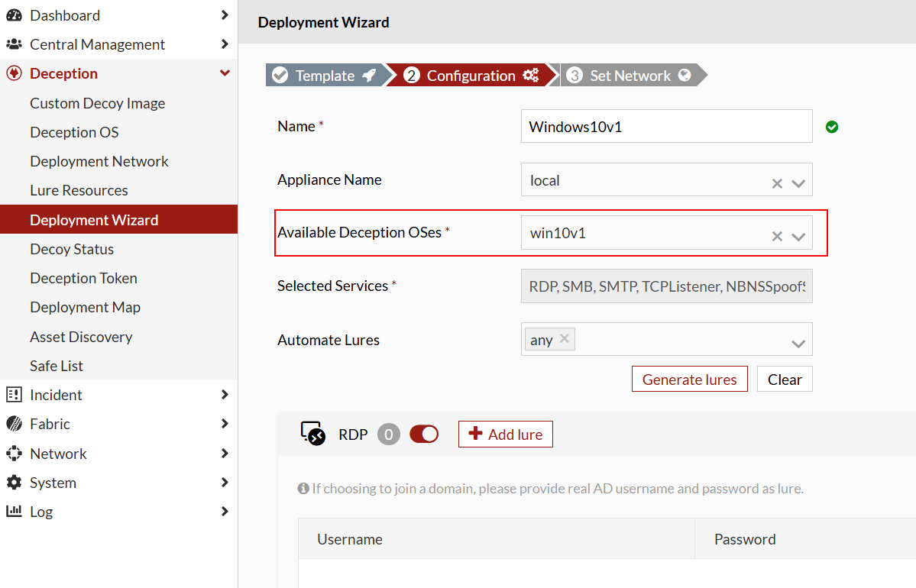This screenshot has height=588, width=916.
Task: Open the Appliance Name dropdown arrow
Action: pyautogui.click(x=798, y=183)
